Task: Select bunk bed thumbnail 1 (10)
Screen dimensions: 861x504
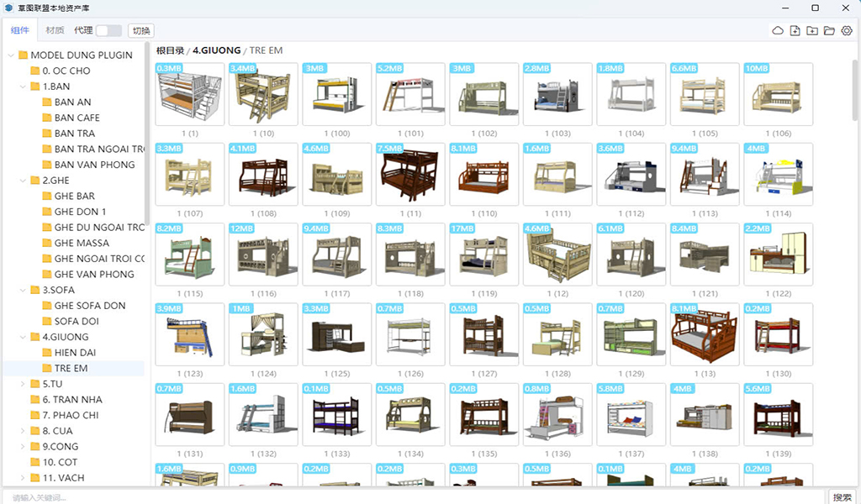Action: (x=263, y=94)
